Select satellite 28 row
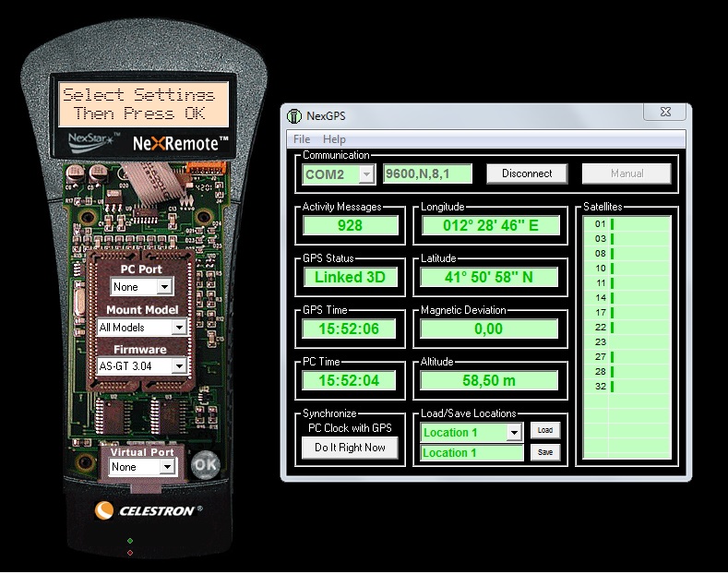Viewport: 728px width, 574px height. 627,372
